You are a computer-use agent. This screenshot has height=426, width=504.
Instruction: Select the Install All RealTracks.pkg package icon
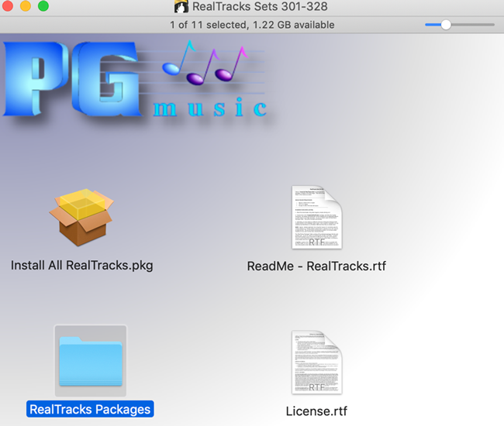pos(81,218)
